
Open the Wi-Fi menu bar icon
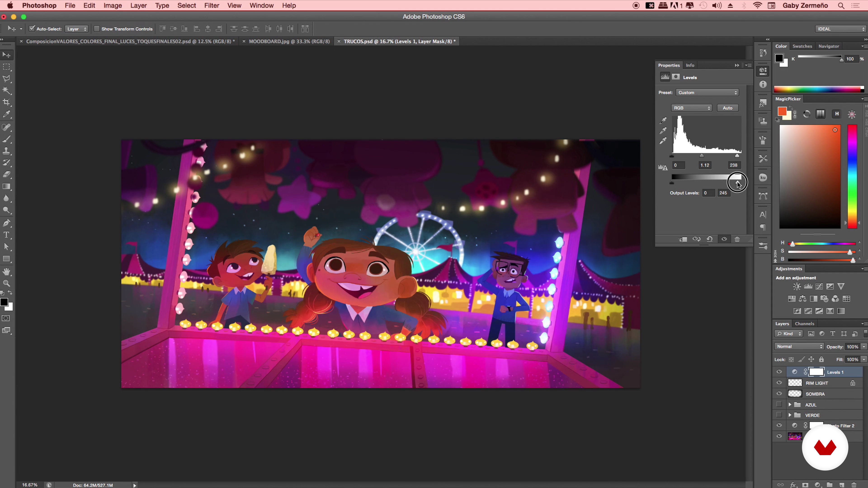(757, 6)
